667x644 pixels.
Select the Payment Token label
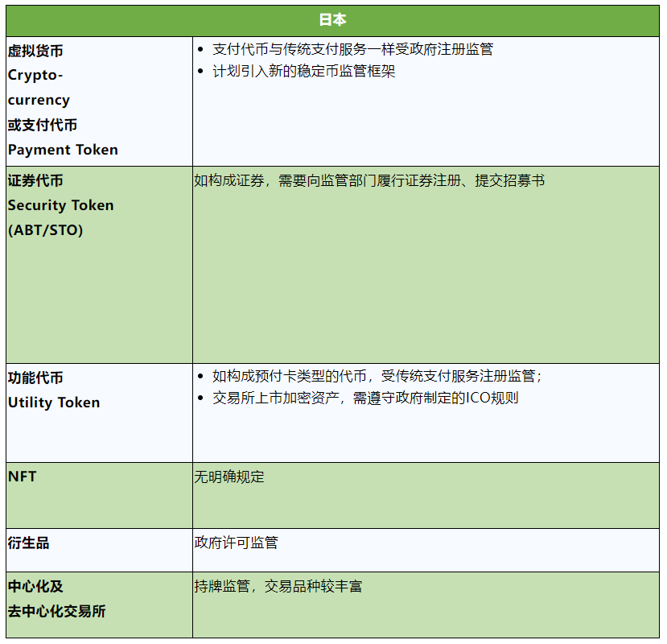(63, 150)
